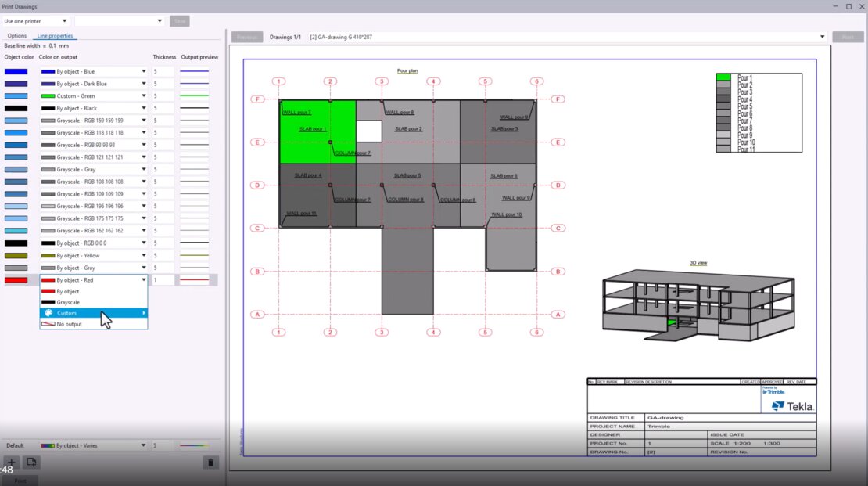Click the Save button

pyautogui.click(x=179, y=21)
